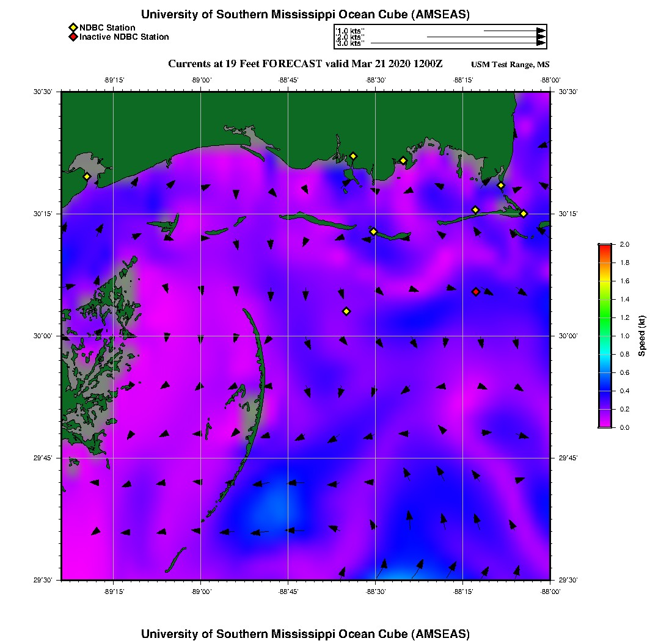
Task: Click the yellow diamond beside the NDBC Station legend label
Action: (73, 27)
